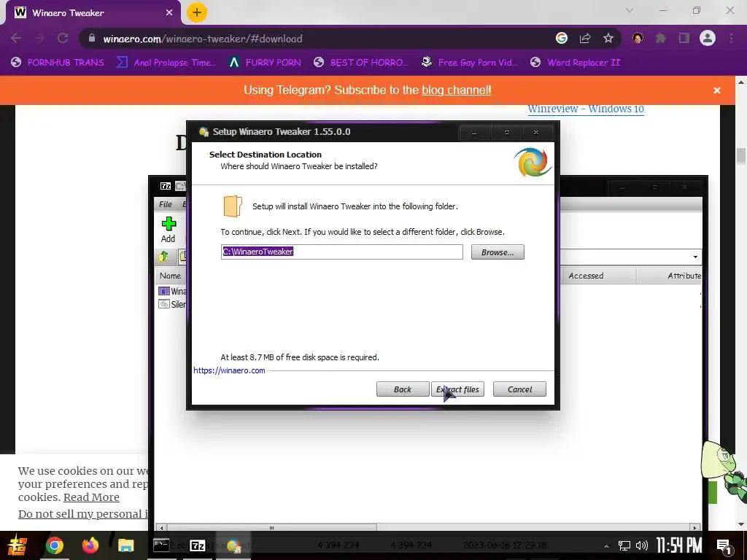Screen dimensions: 747x560
Task: Close the Winaero Tweaker tab
Action: 169,13
